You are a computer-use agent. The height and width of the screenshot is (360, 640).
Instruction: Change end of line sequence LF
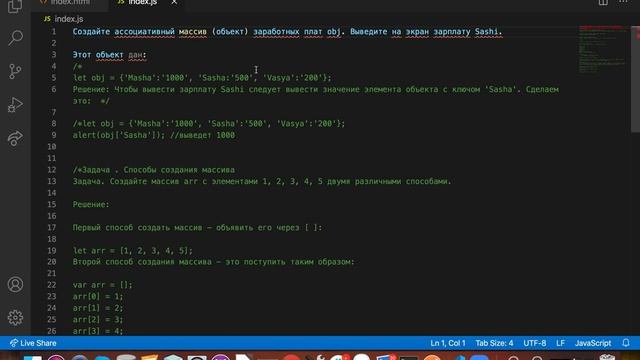(x=560, y=343)
